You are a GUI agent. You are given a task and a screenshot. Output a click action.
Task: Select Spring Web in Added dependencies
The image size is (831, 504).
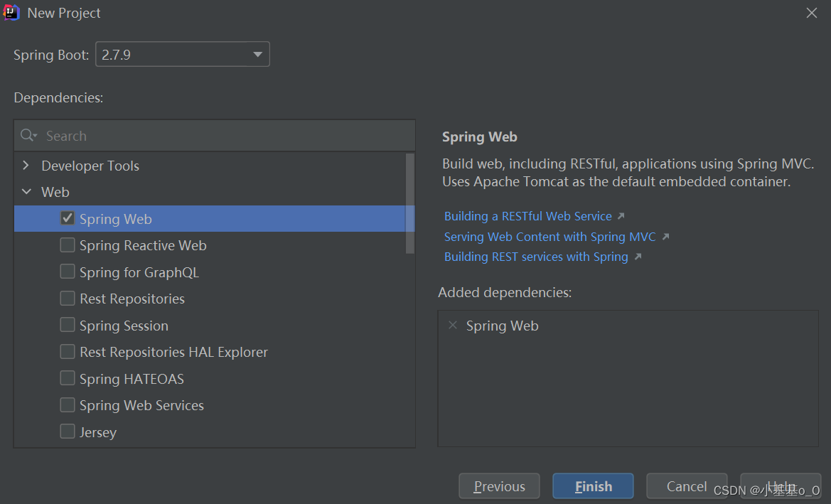tap(502, 326)
